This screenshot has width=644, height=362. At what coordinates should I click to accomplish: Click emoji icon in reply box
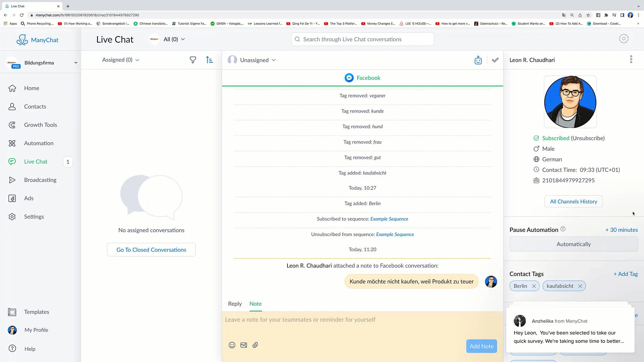(x=232, y=345)
